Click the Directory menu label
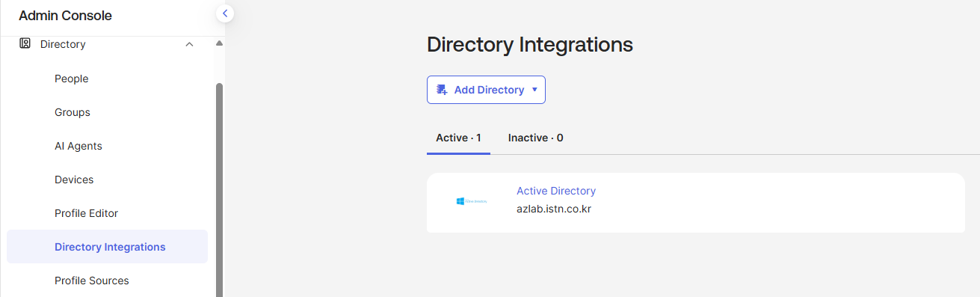This screenshot has height=297, width=980. coord(63,44)
